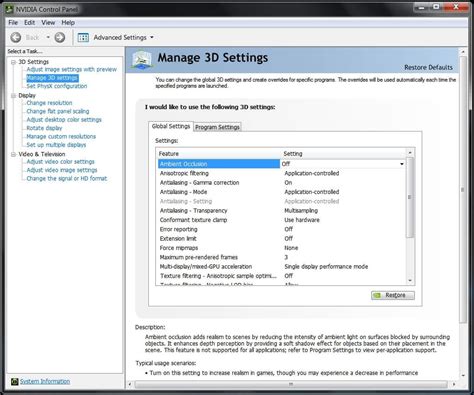Open the Edit menu

coord(29,23)
